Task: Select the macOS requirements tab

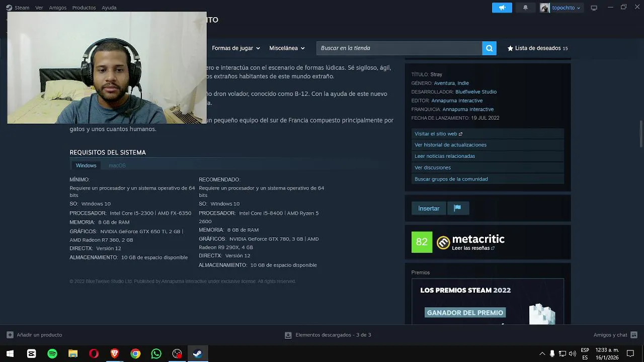Action: coord(117,165)
